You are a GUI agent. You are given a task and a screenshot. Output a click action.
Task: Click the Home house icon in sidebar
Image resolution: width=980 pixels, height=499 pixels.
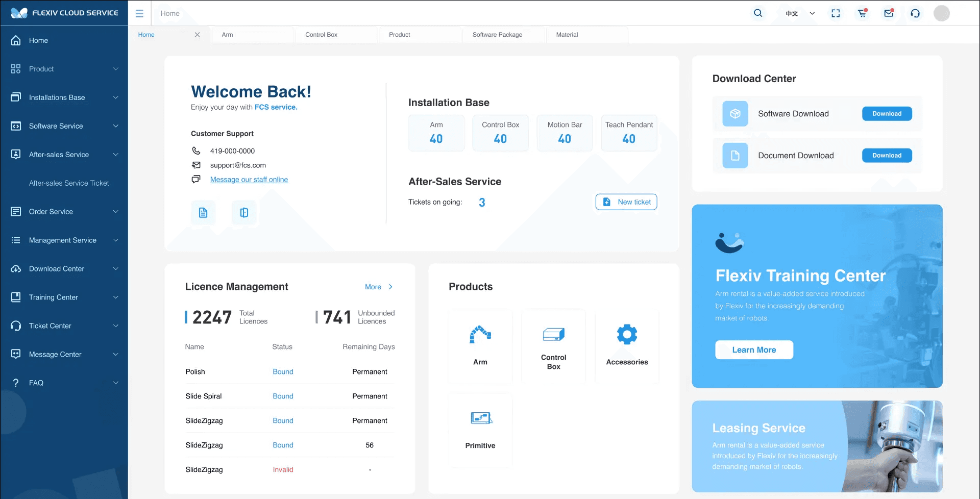(16, 40)
